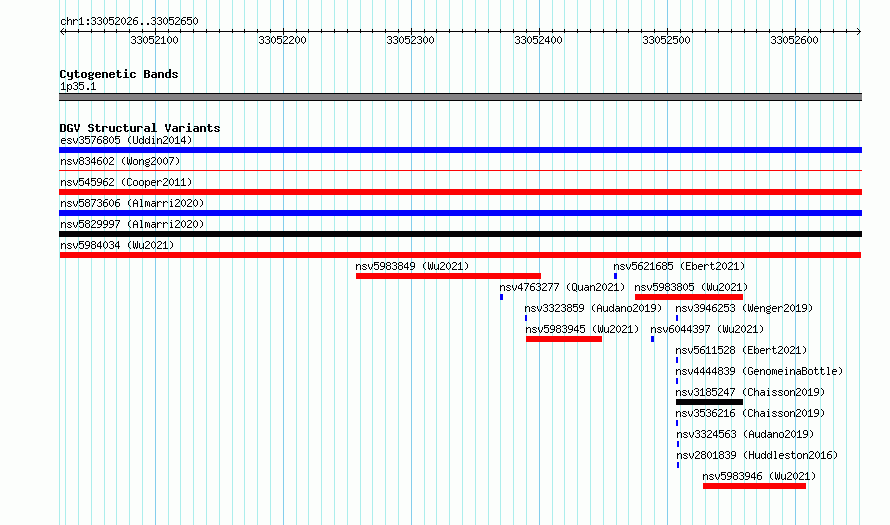Viewport: 890px width, 525px height.
Task: Select the blue nsv4763277 marker
Action: (x=501, y=297)
